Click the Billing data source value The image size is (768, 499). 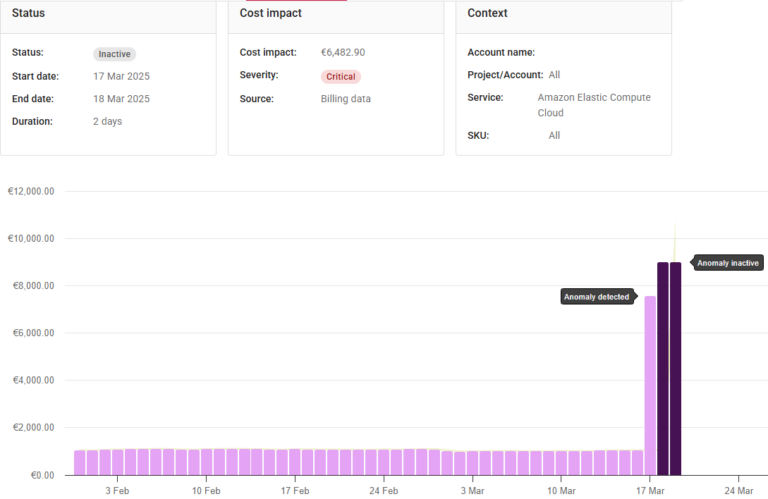pos(345,99)
